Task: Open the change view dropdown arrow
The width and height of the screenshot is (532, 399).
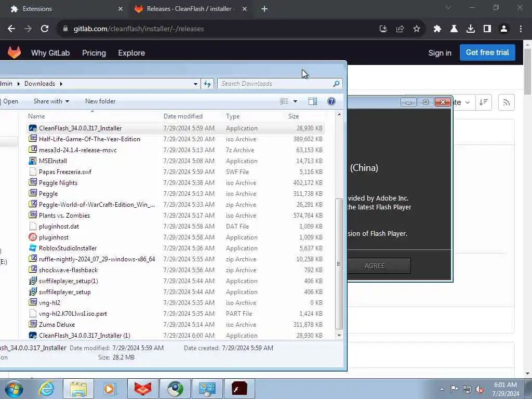Action: (x=295, y=101)
